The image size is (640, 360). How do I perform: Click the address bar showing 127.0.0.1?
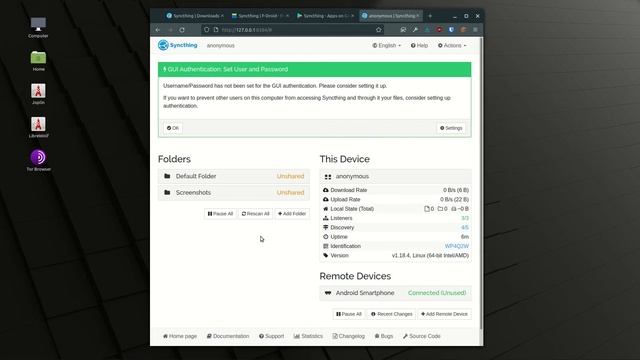point(294,30)
